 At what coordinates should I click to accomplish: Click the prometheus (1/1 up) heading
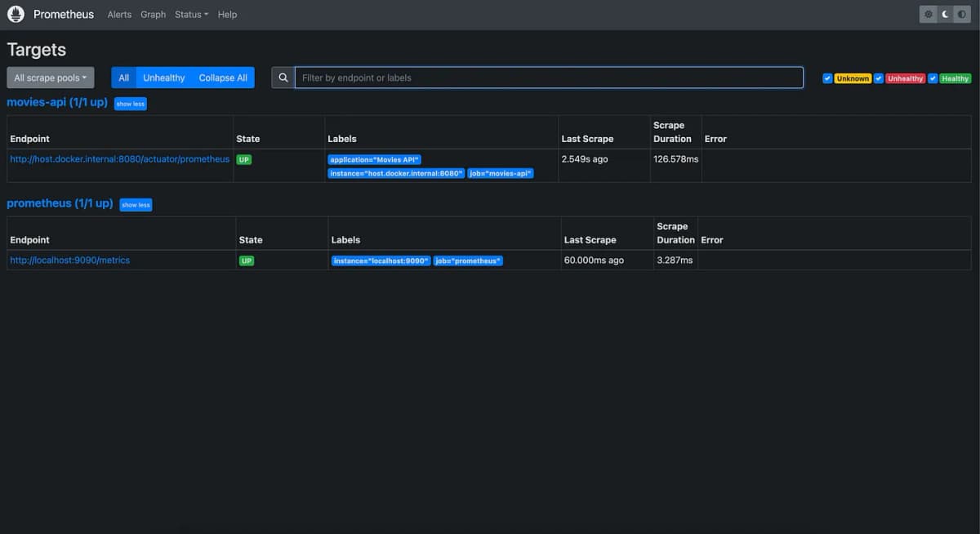click(x=60, y=203)
